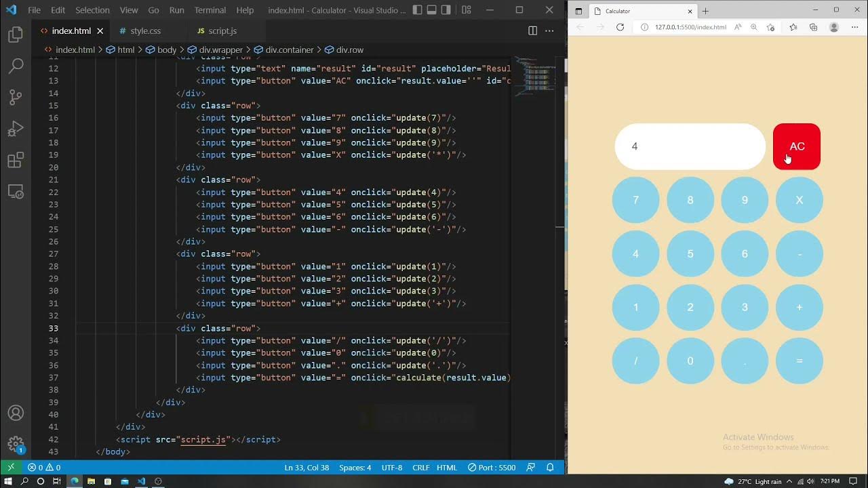Open Edge tab actions menu icon

coord(578,11)
